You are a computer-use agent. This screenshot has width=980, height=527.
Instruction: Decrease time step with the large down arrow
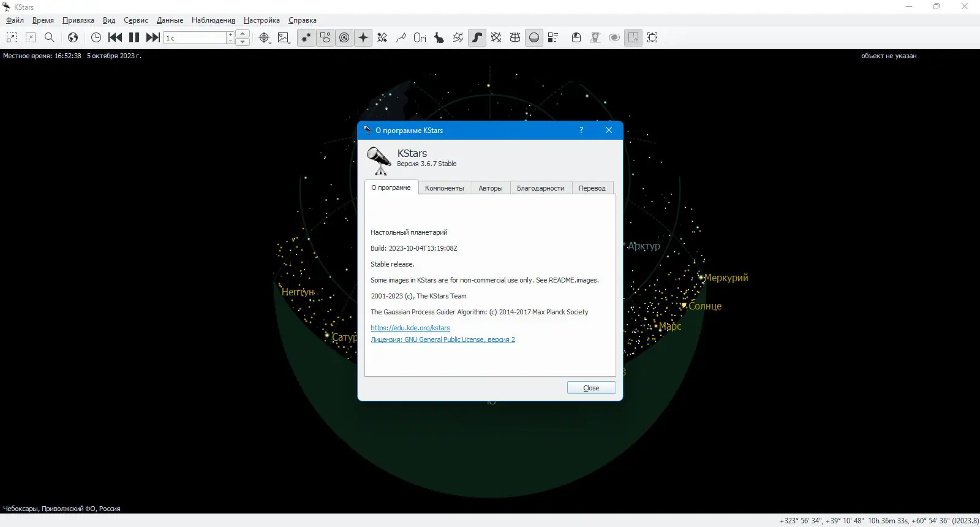pos(243,42)
